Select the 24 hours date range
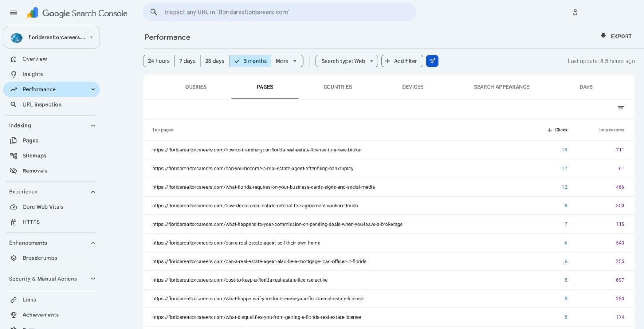The image size is (644, 329). tap(159, 61)
